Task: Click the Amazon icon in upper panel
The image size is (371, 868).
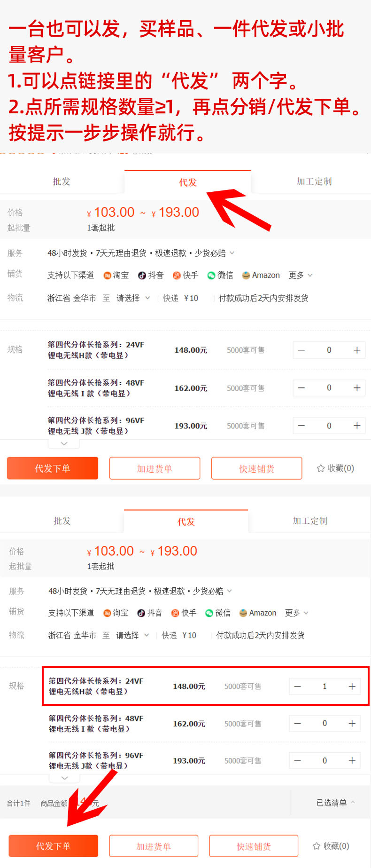Action: point(246,276)
